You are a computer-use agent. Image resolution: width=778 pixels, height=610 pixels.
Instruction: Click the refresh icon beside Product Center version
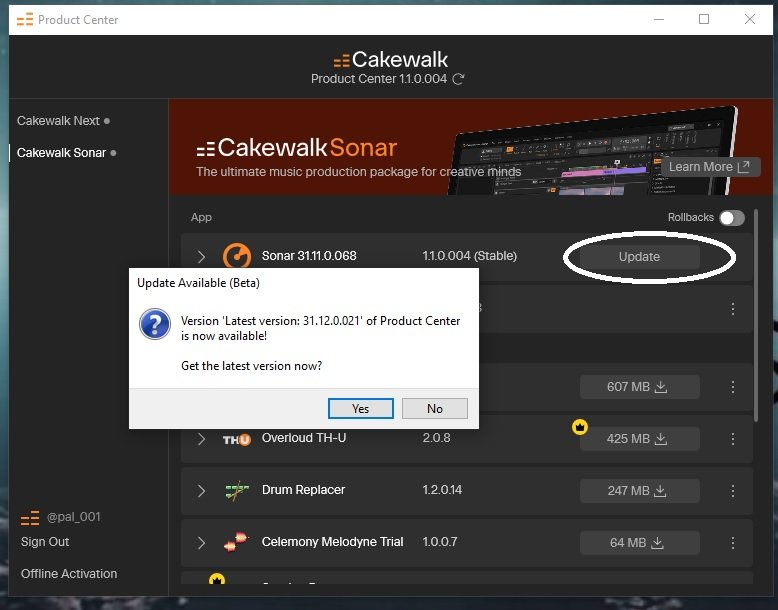[458, 79]
